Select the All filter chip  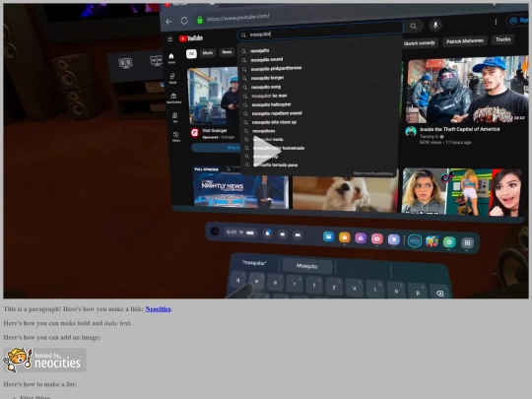click(x=191, y=53)
